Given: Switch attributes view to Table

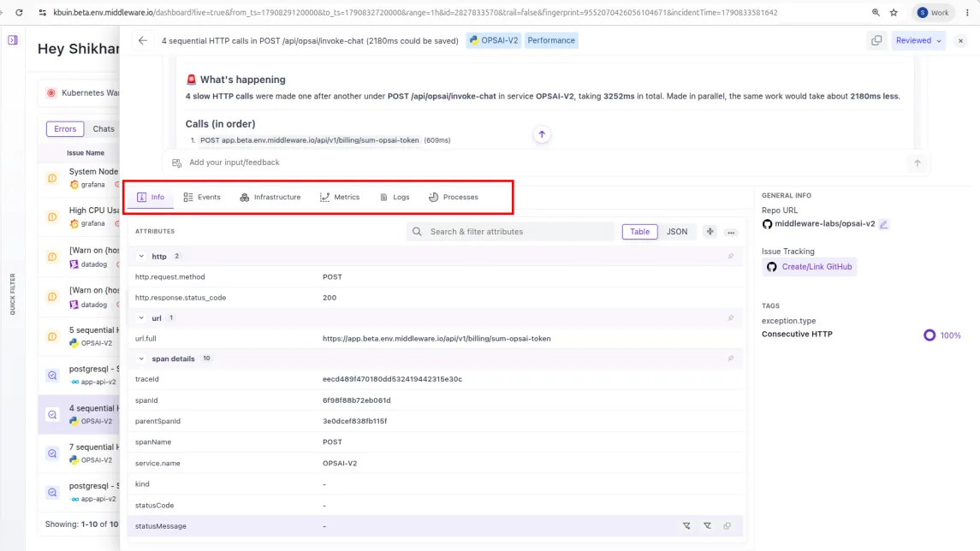Looking at the screenshot, I should (639, 232).
